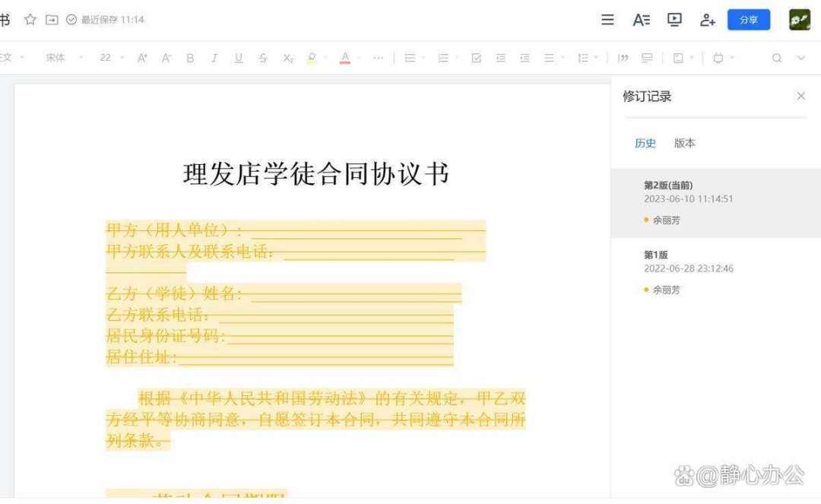Switch to the 版本 tab
This screenshot has height=504, width=821.
684,143
